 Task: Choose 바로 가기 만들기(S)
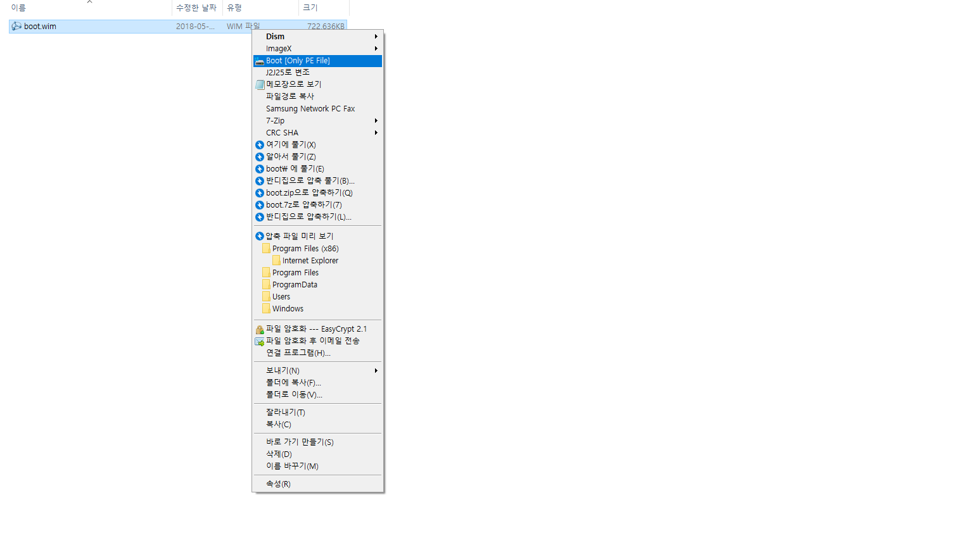[x=317, y=442]
